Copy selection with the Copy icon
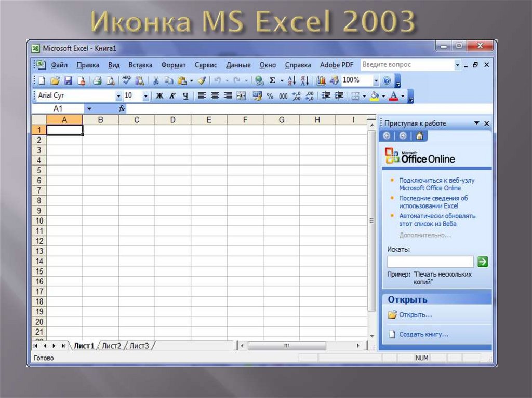This screenshot has width=532, height=398. point(169,80)
